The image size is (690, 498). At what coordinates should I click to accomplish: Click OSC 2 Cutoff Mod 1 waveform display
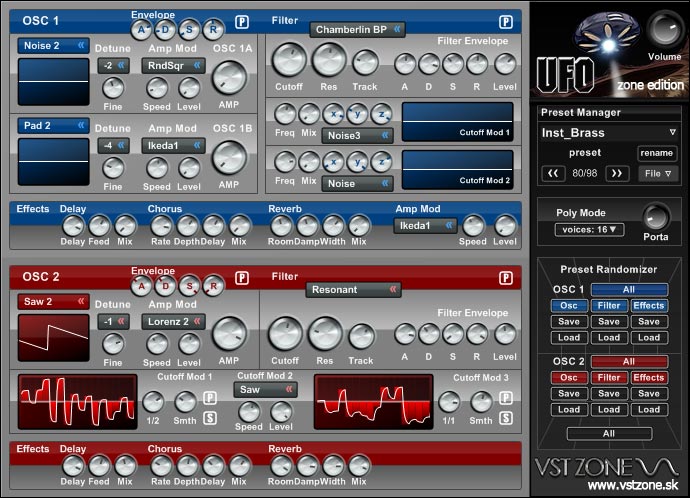click(x=77, y=402)
